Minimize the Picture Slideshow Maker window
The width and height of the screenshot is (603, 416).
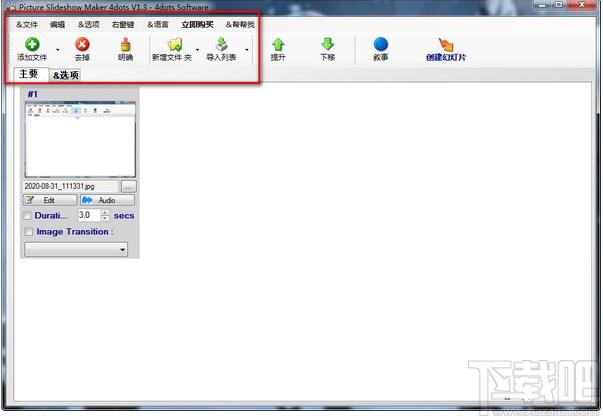tap(543, 5)
